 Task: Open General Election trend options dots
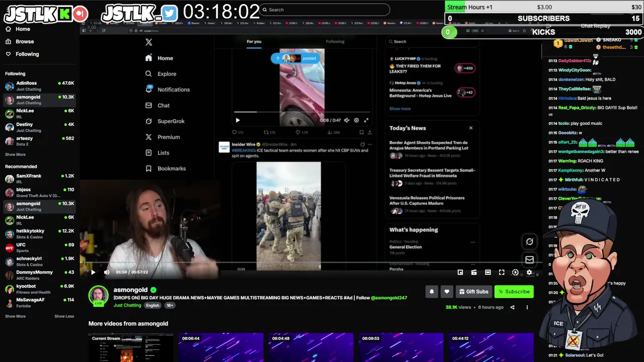click(472, 242)
